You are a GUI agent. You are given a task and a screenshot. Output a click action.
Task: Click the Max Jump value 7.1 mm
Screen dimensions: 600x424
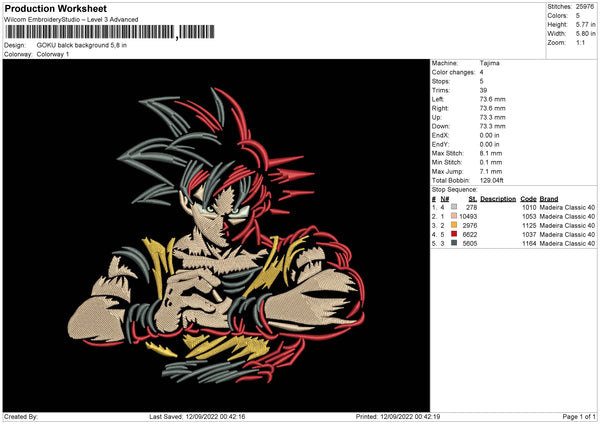coord(491,171)
